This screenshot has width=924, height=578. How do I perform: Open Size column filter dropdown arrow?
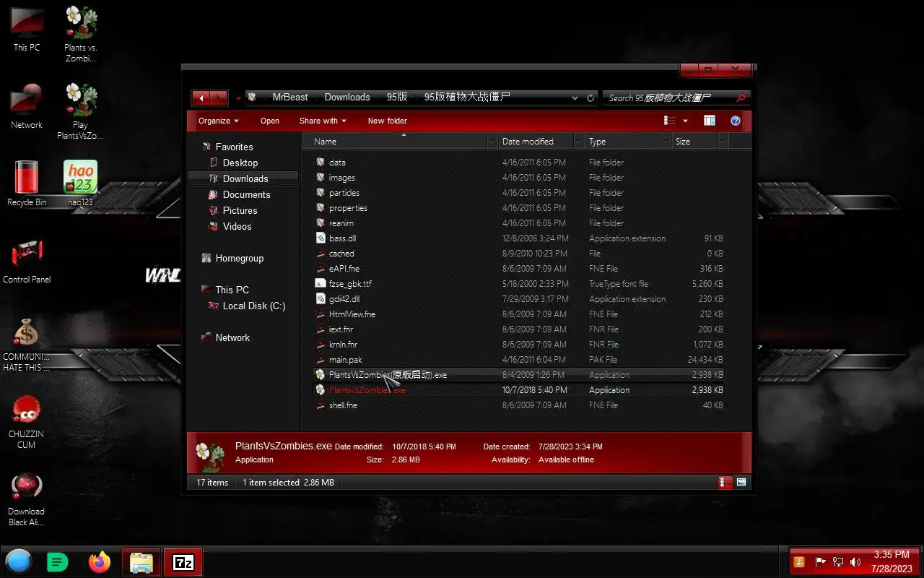click(x=723, y=142)
